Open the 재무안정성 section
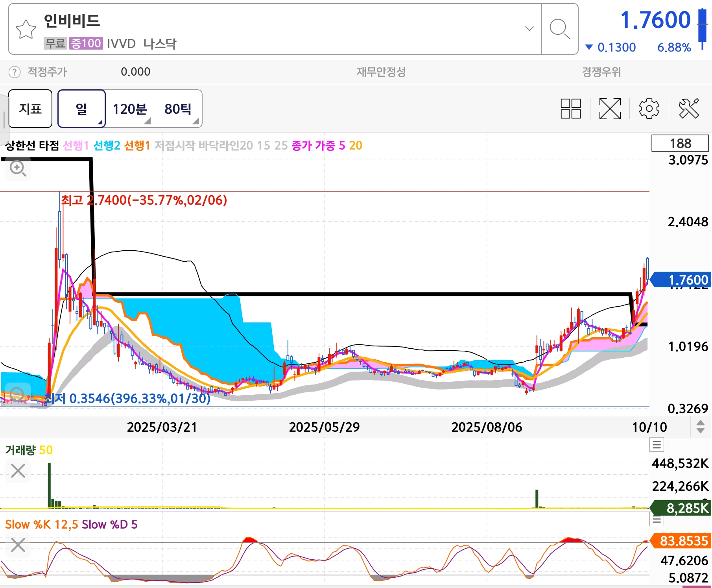Image resolution: width=712 pixels, height=588 pixels. tap(381, 72)
